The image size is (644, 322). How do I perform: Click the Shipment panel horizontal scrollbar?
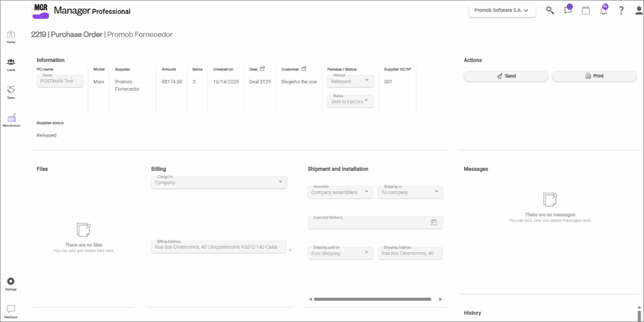372,299
